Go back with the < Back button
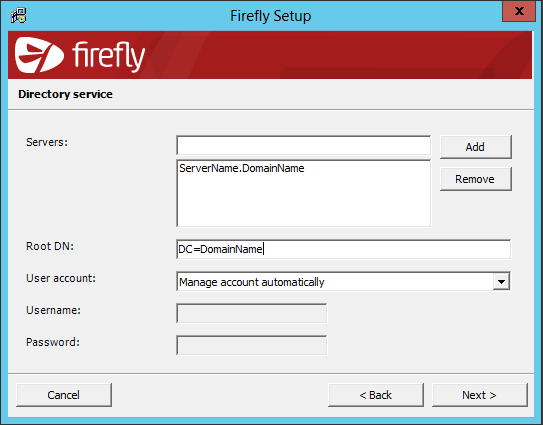The image size is (543, 425). pos(376,395)
